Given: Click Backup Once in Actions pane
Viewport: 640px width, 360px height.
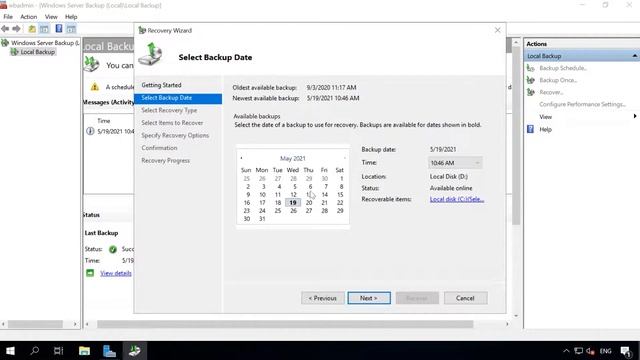Looking at the screenshot, I should (x=558, y=80).
